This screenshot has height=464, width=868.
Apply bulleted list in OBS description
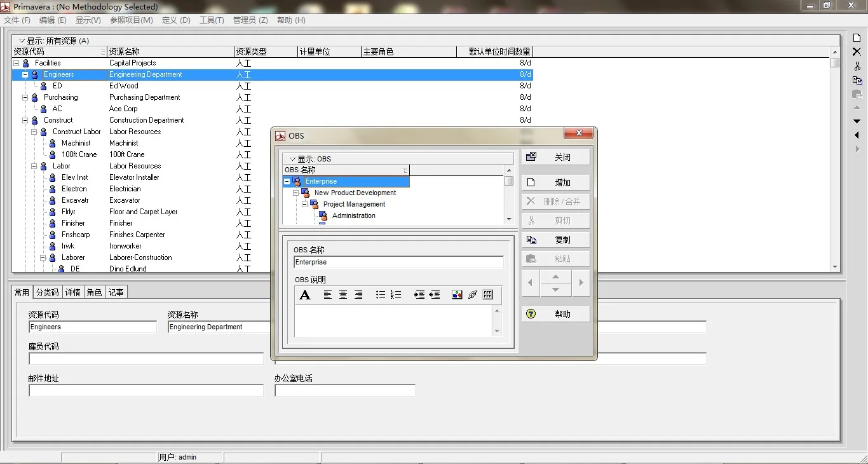point(379,295)
